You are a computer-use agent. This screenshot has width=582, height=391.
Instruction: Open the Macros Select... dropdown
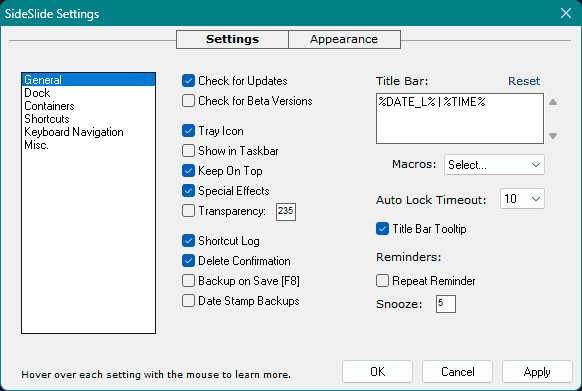coord(494,164)
